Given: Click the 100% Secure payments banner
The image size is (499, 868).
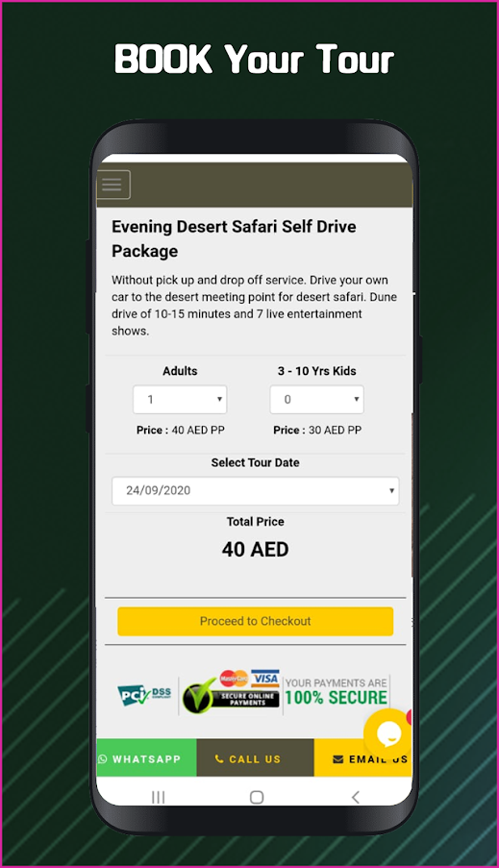Looking at the screenshot, I should pos(337,692).
